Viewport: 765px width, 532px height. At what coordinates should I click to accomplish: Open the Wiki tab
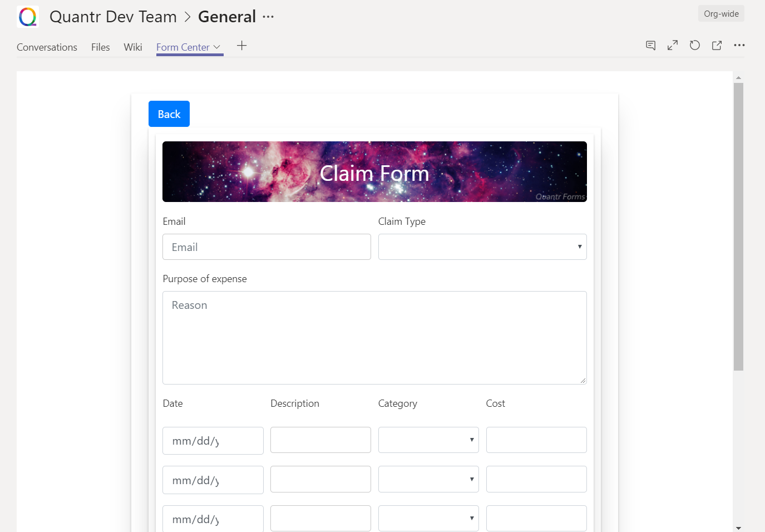133,47
